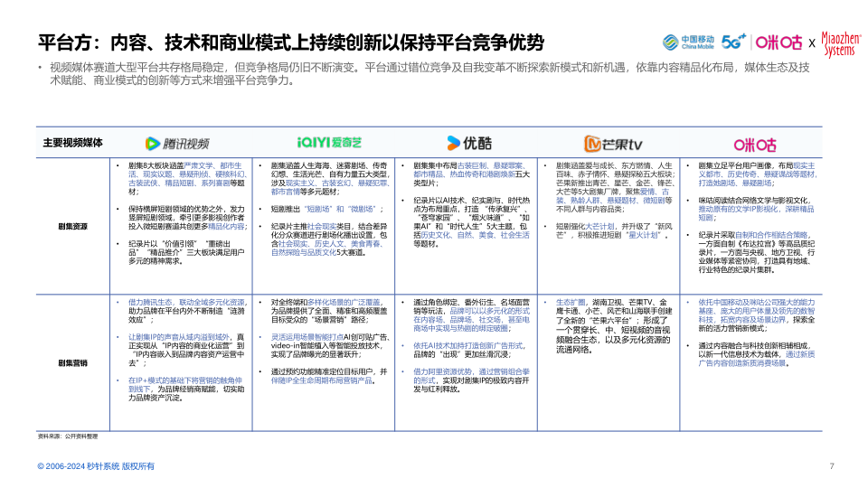Click the Youku bullet "纪录片以AI技术、纪实剧与"

click(x=472, y=222)
